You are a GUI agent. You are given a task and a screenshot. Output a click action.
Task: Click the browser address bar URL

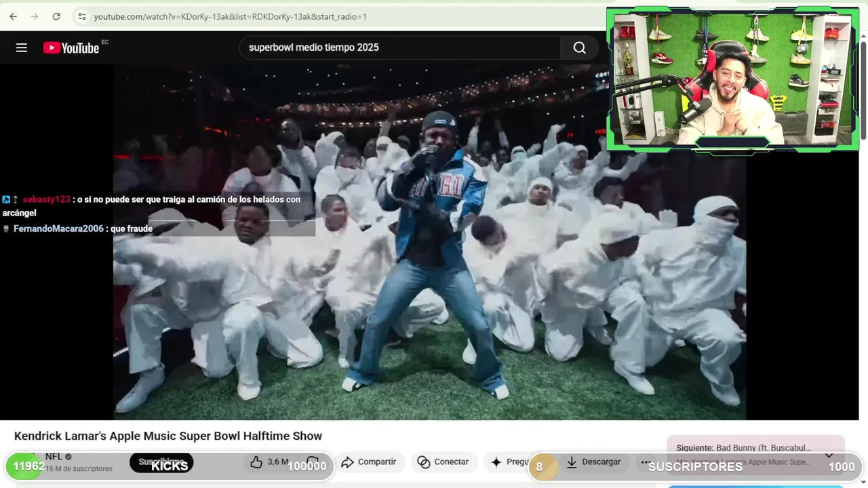pos(230,16)
